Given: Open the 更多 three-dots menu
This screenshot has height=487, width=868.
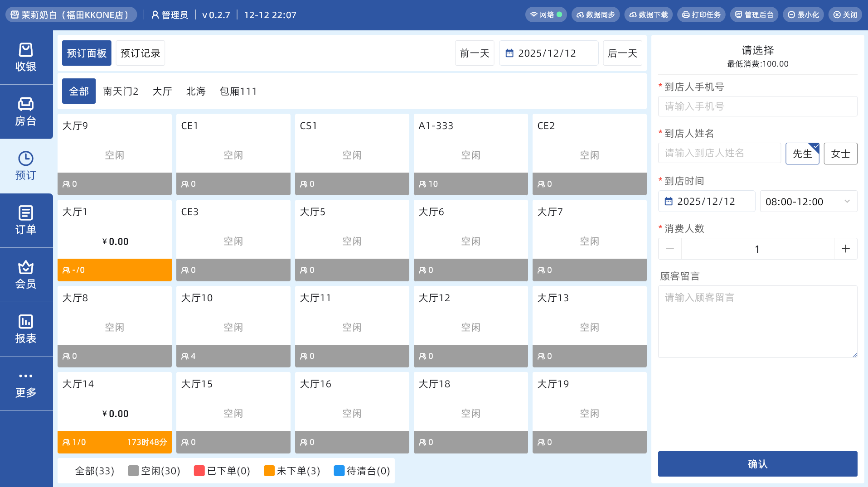Looking at the screenshot, I should (x=26, y=376).
